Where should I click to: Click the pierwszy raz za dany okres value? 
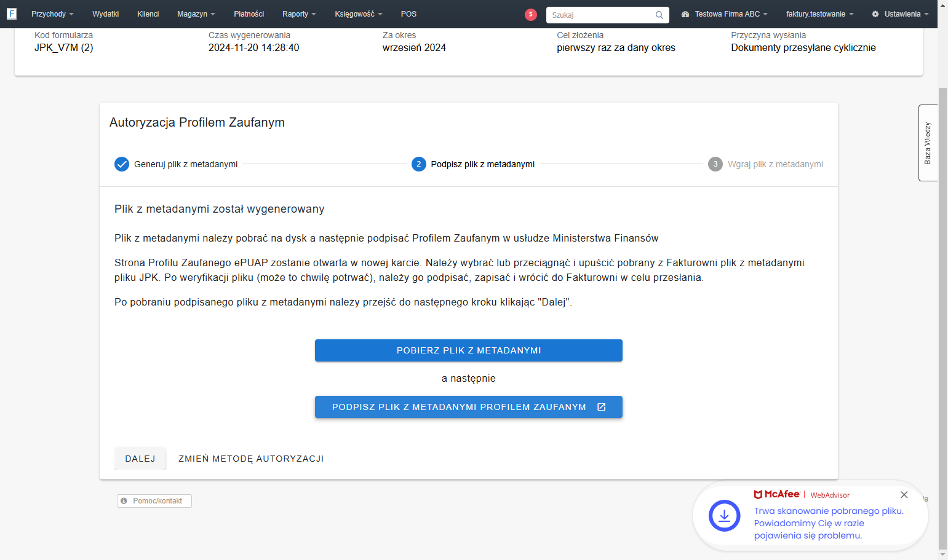click(616, 48)
